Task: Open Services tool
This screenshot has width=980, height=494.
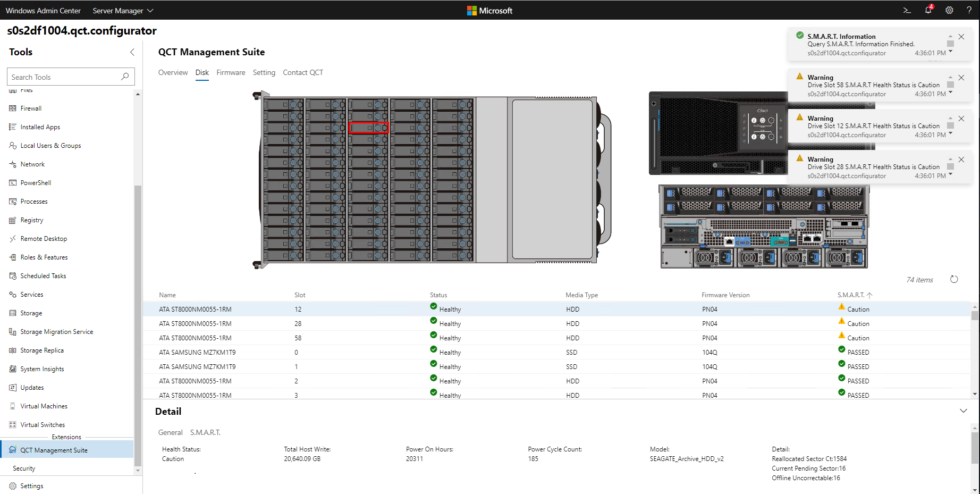Action: pos(32,295)
